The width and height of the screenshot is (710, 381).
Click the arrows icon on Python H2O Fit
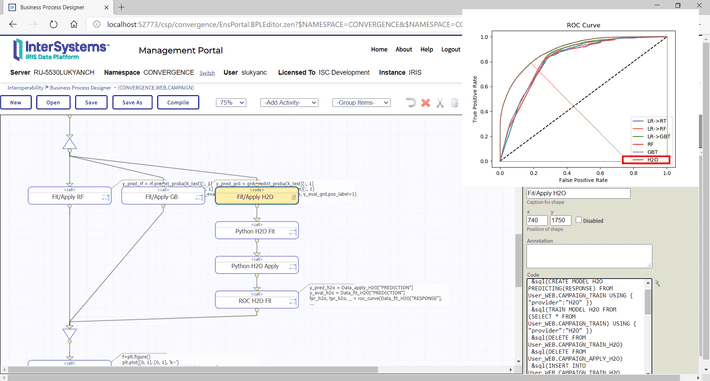(293, 232)
